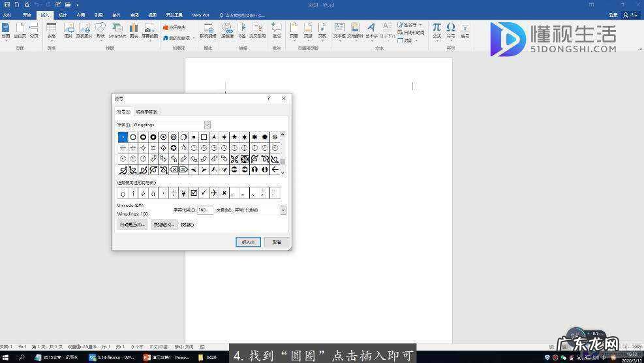Click the Insert button in symbol dialog

(248, 242)
